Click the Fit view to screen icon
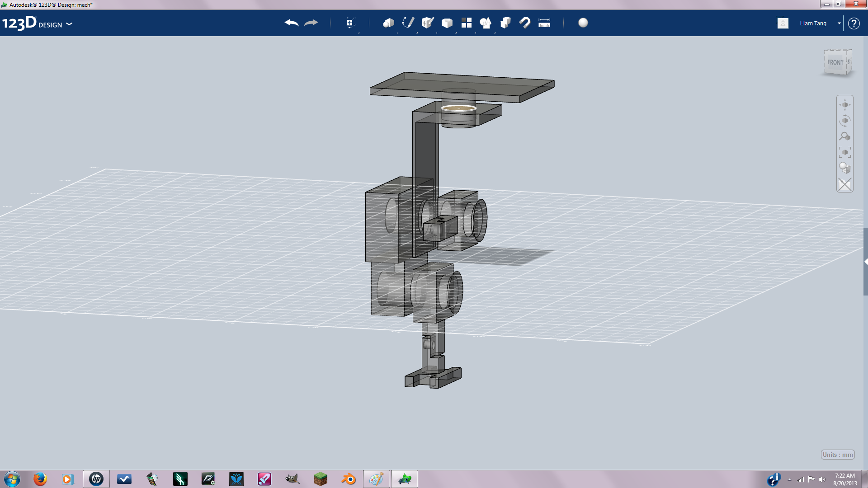This screenshot has height=488, width=868. (x=845, y=152)
